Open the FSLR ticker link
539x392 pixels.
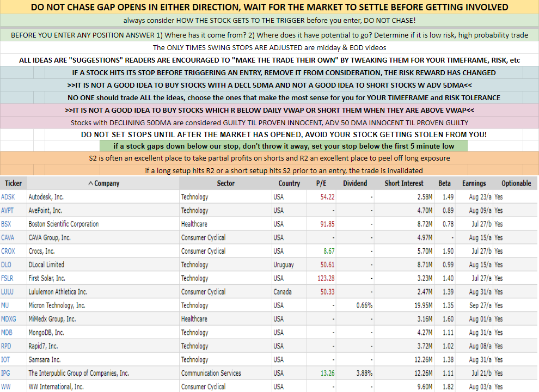(7, 279)
